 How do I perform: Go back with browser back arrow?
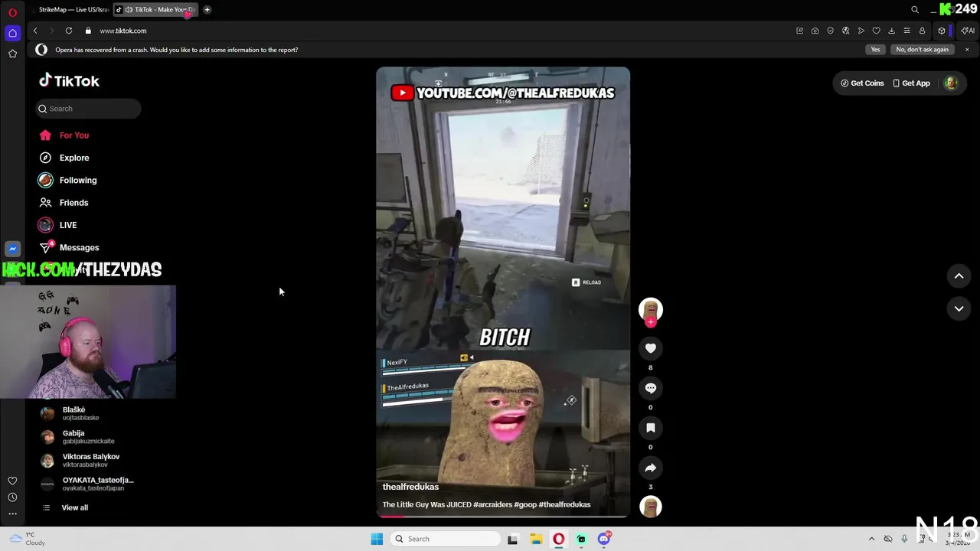click(35, 31)
